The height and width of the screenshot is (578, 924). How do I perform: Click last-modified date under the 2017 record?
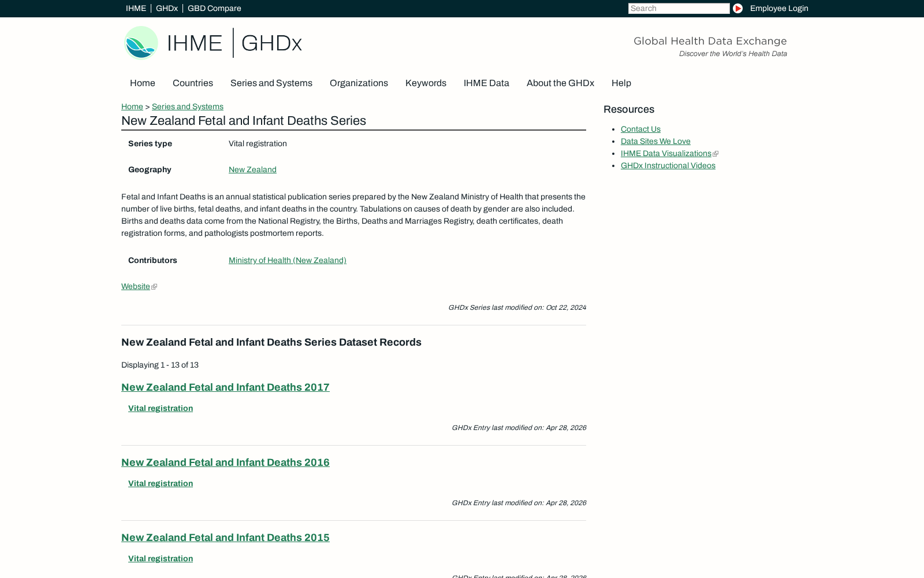click(519, 428)
